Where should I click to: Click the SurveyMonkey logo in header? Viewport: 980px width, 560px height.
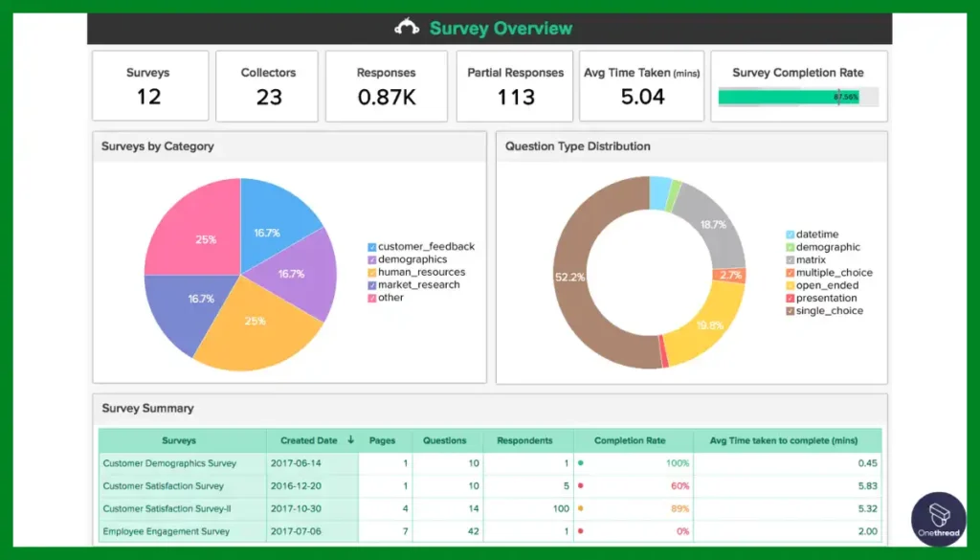click(x=407, y=28)
